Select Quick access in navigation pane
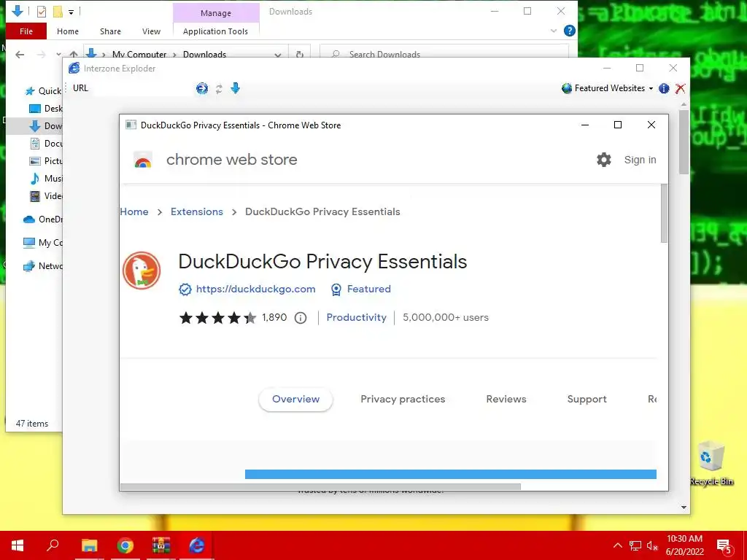The width and height of the screenshot is (747, 560). [43, 91]
